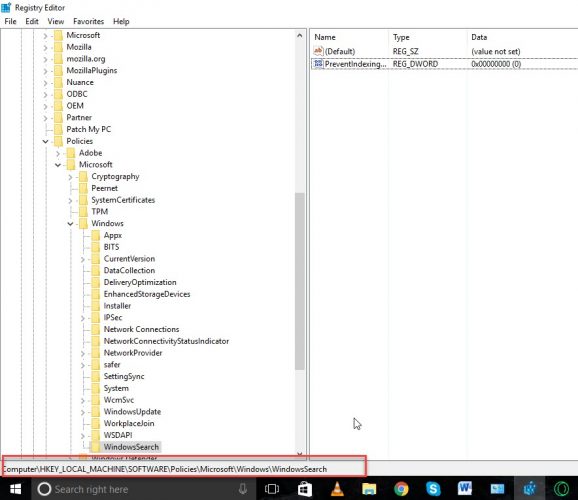Screen dimensions: 578x500
Task: Click the 0x00000000 (0) data cell
Action: pyautogui.click(x=496, y=64)
